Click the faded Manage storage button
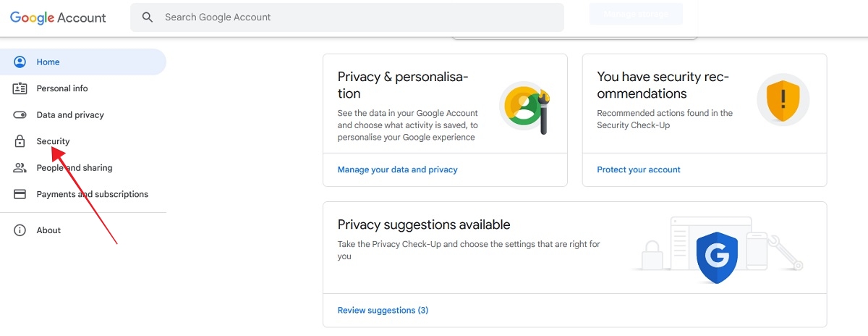The width and height of the screenshot is (868, 336). [636, 14]
